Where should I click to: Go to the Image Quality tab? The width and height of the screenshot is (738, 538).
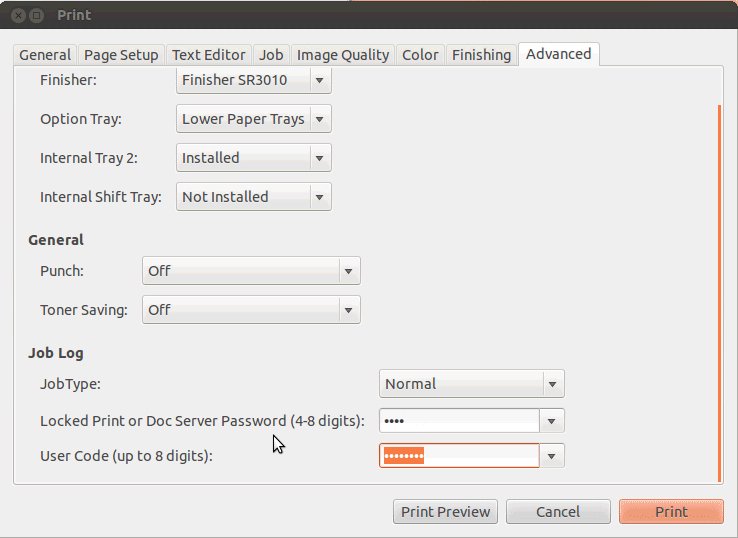pos(343,55)
